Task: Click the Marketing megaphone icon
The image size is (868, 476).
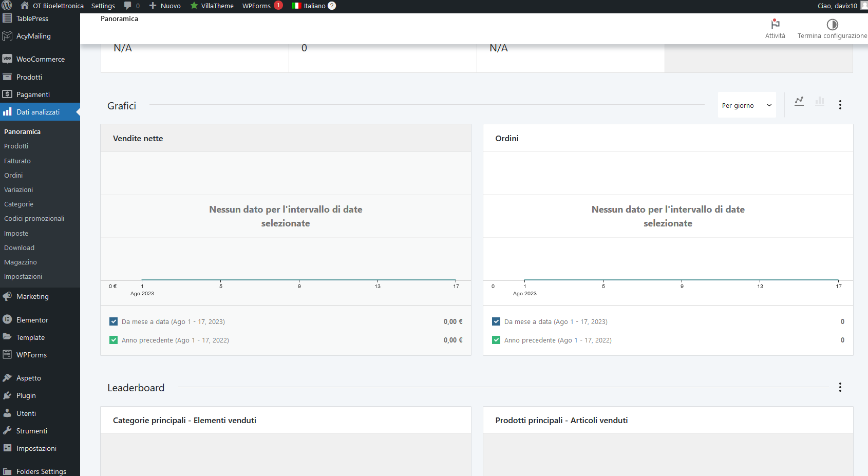Action: pyautogui.click(x=7, y=296)
